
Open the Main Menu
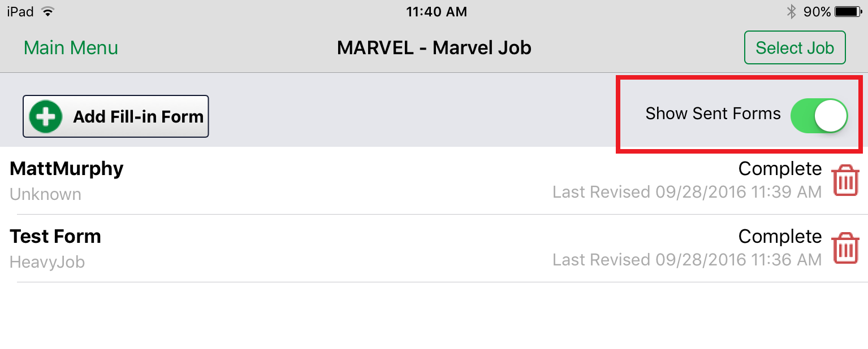click(70, 47)
